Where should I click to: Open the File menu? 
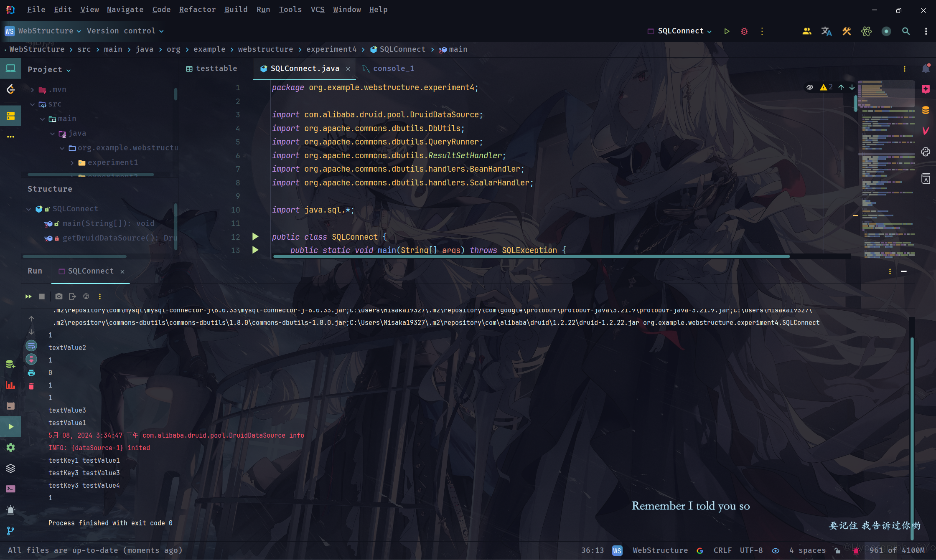point(36,9)
